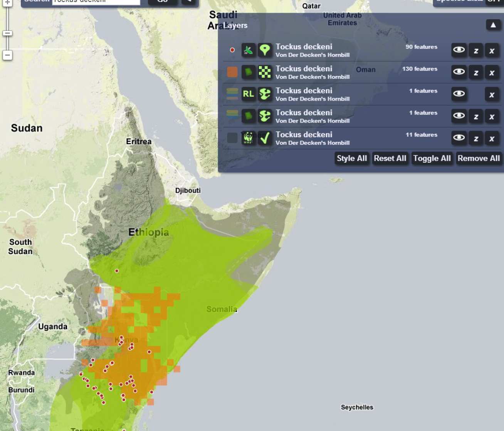This screenshot has height=431, width=504.
Task: Click the RL Red List source icon
Action: tap(249, 94)
